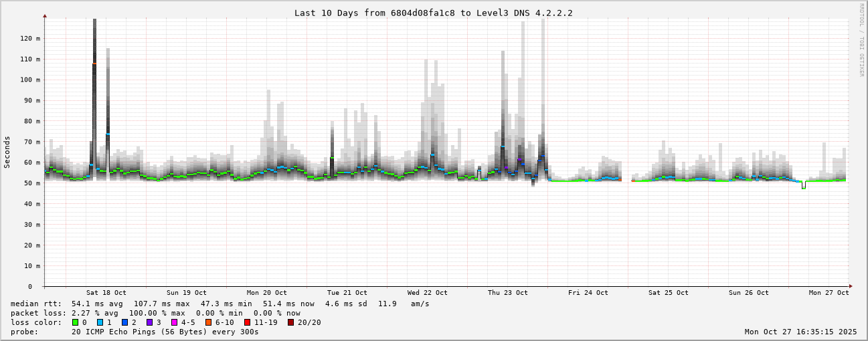
Task: Click the green 0 loss color swatch
Action: pyautogui.click(x=76, y=322)
